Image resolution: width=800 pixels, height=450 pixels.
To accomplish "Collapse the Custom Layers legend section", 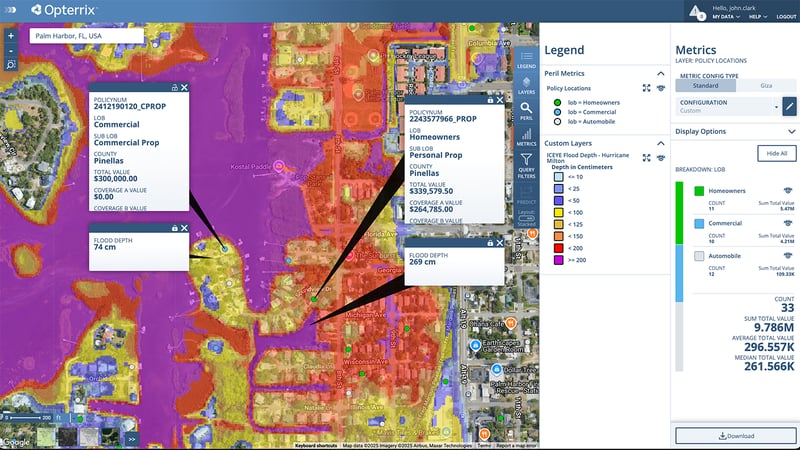I will tap(660, 143).
